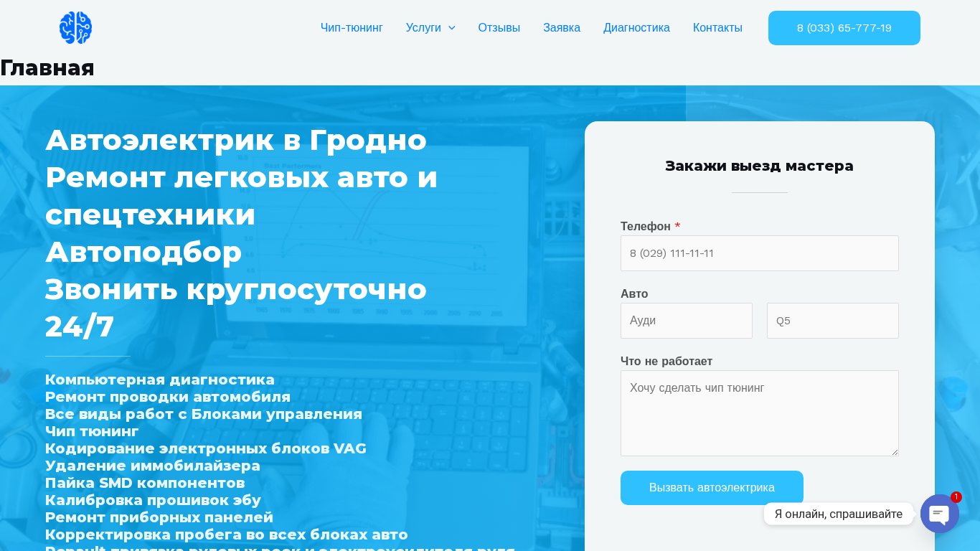Click the blue brain logo icon
This screenshot has height=551, width=980.
[x=75, y=28]
